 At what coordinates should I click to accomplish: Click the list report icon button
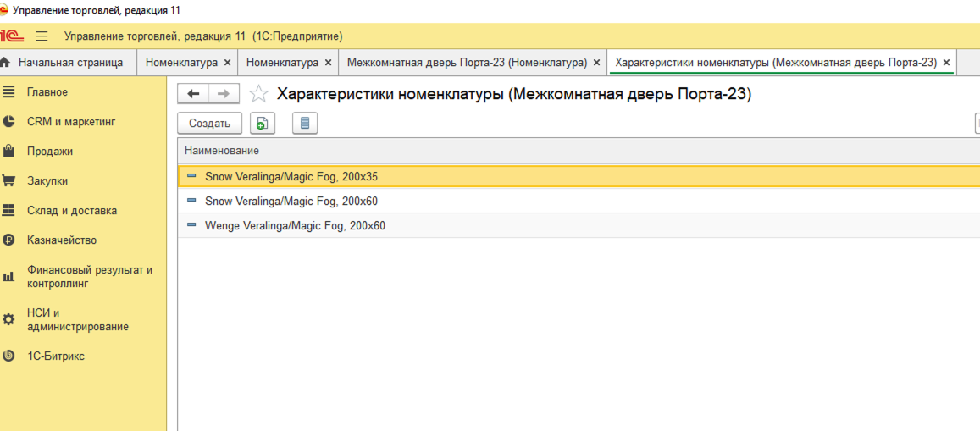tap(305, 124)
